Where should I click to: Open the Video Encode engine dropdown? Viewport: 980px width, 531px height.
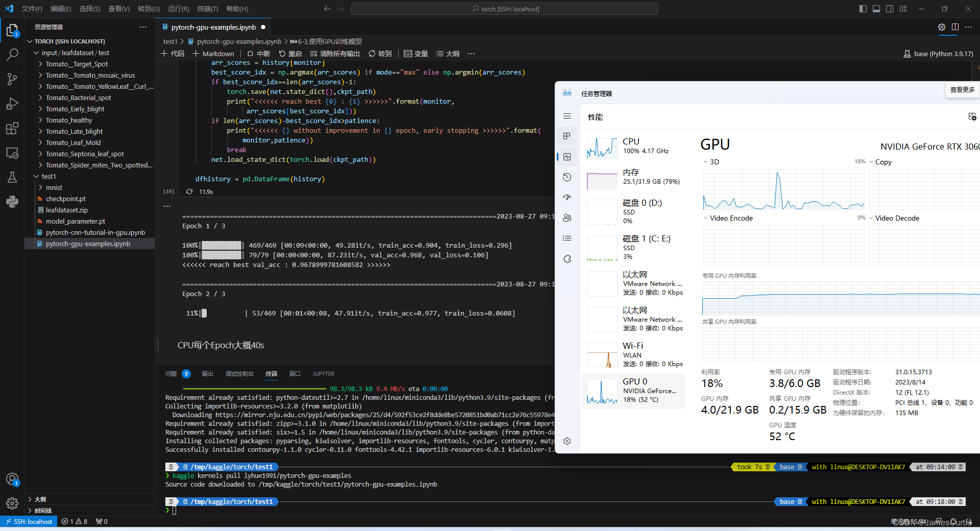click(x=705, y=218)
